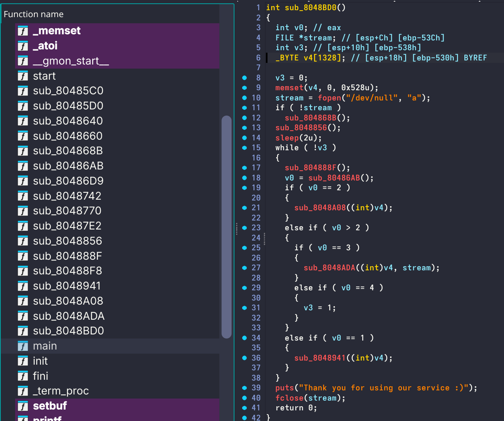This screenshot has width=504, height=421.
Task: Toggle breakpoint dot on line 13
Action: coord(244,128)
